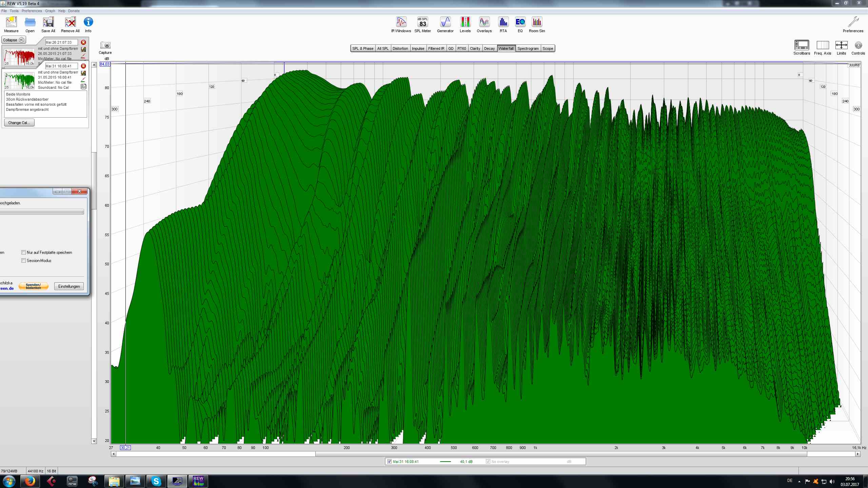Change trace colour of Mai 31 measurement
Viewport: 868px width, 488px height.
(83, 80)
